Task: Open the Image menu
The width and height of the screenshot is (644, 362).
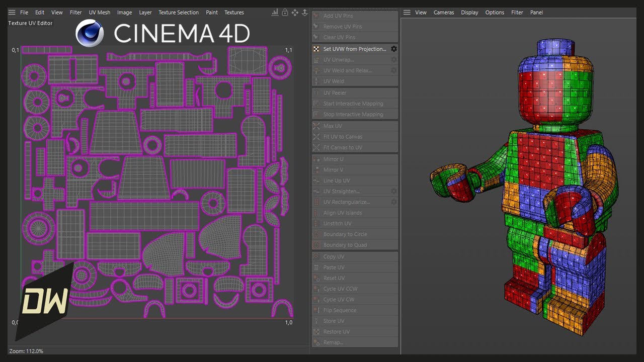Action: pos(124,13)
